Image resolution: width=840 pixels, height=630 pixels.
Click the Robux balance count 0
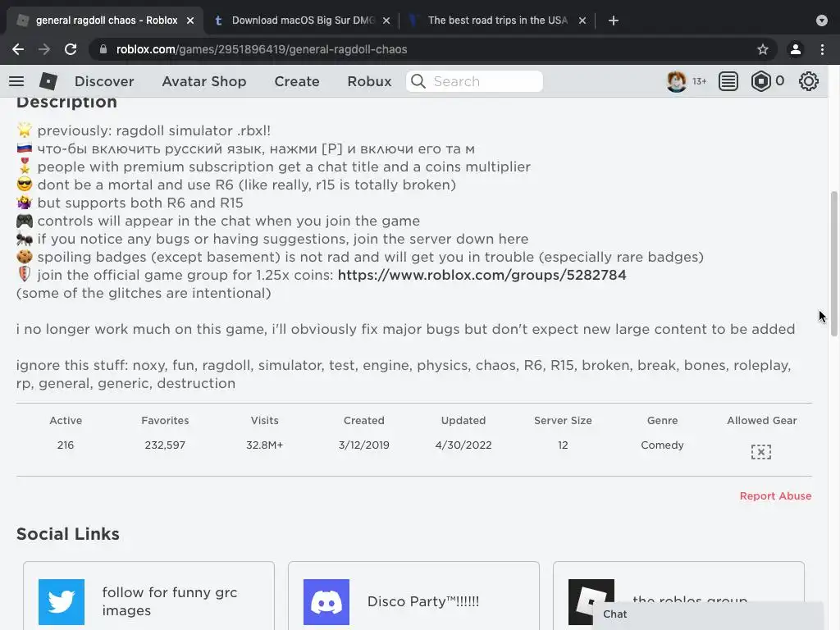click(779, 81)
